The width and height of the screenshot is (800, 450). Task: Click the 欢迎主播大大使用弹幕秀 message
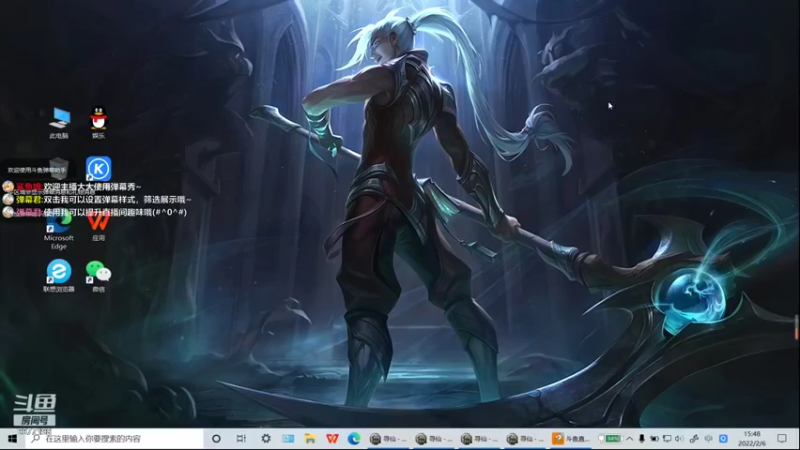point(92,187)
